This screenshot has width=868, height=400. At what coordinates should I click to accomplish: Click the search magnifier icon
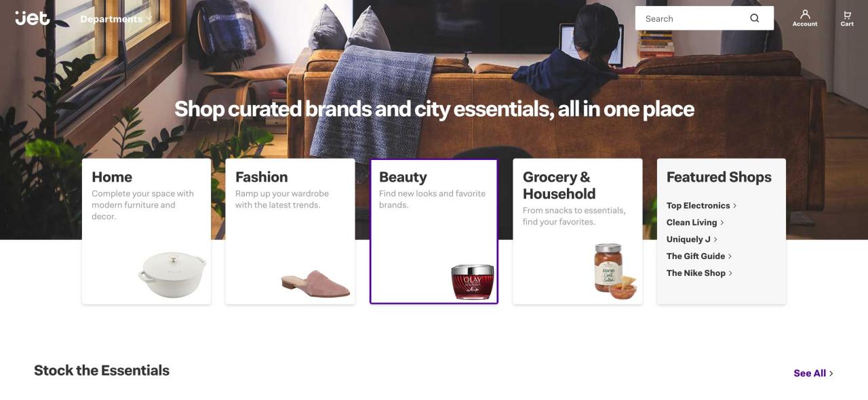point(755,18)
